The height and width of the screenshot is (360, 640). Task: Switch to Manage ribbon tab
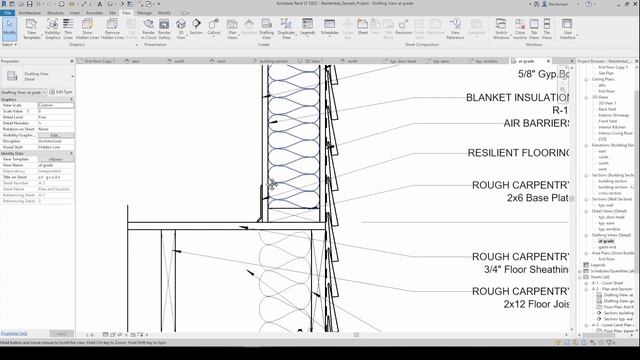point(144,13)
